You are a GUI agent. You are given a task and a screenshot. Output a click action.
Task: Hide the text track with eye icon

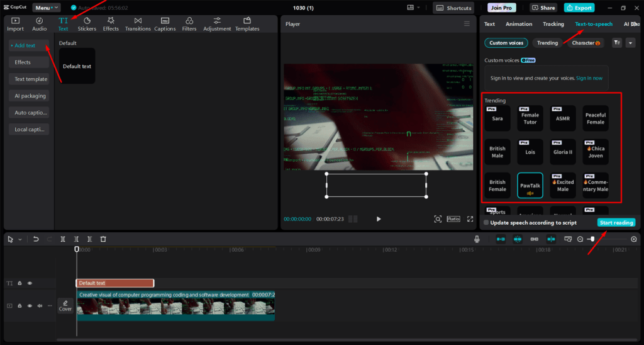pos(30,283)
